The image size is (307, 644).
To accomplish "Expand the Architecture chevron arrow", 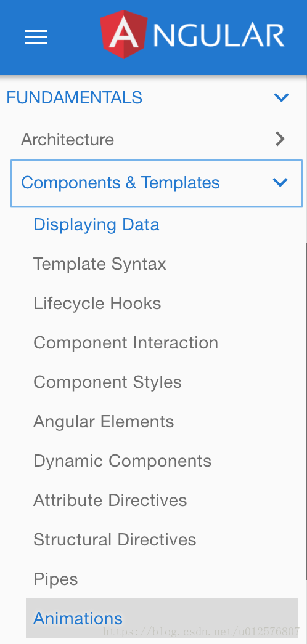I will 280,139.
